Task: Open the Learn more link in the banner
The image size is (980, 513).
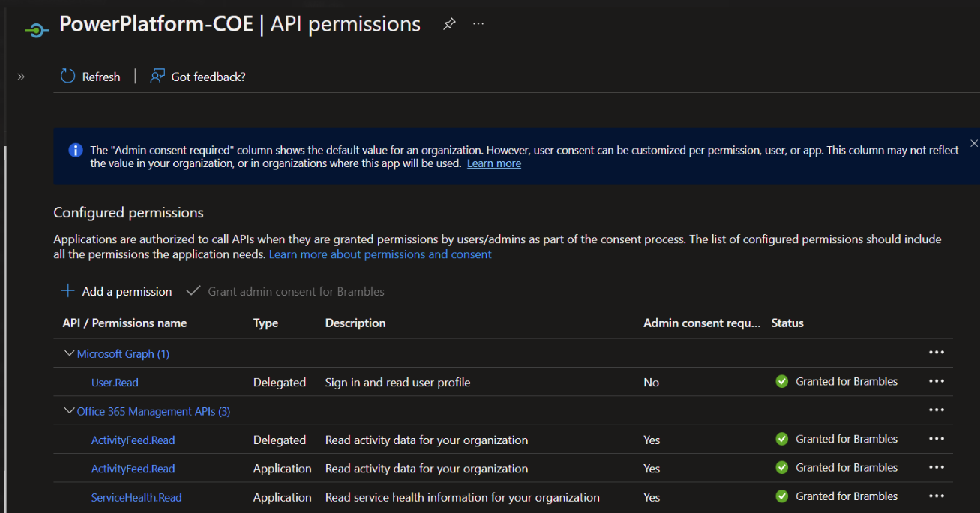Action: coord(493,163)
